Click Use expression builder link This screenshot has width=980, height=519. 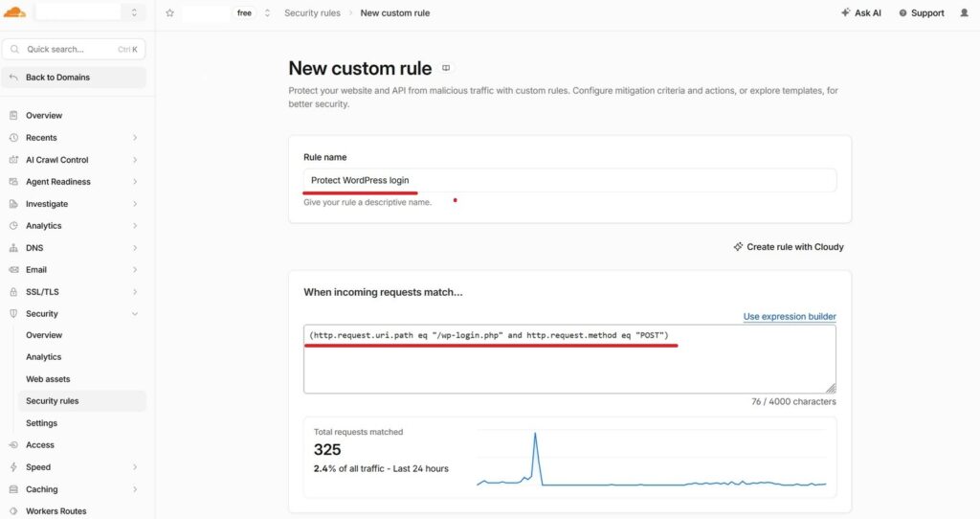(790, 316)
